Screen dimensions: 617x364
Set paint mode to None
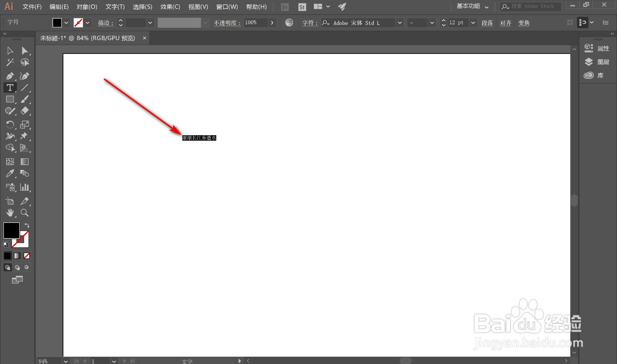(27, 256)
